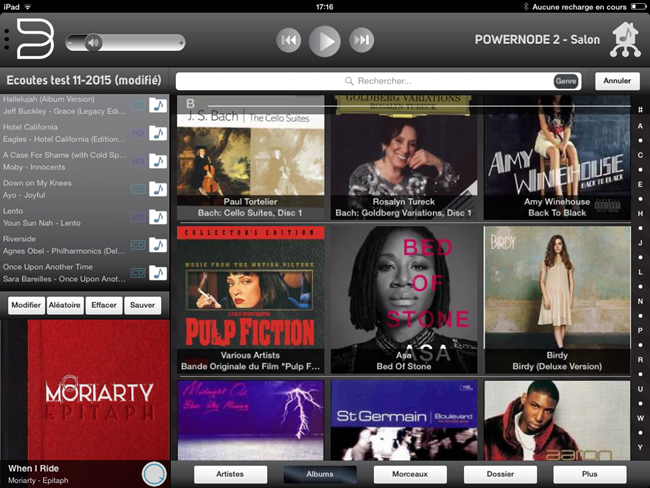Screen dimensions: 650x488
Task: Tap the circular progress icon by When I Ride
Action: pyautogui.click(x=154, y=474)
